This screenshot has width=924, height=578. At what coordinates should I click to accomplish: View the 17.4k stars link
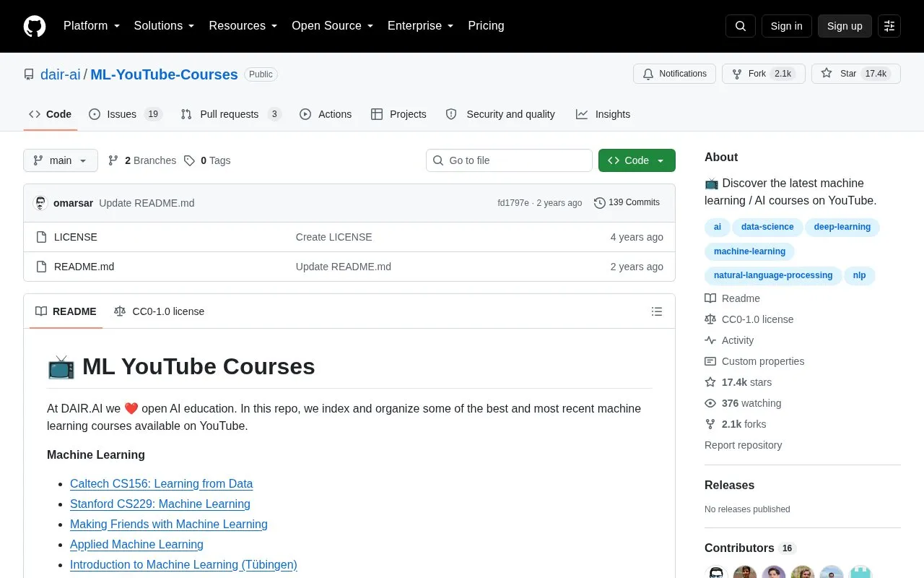[x=738, y=382]
